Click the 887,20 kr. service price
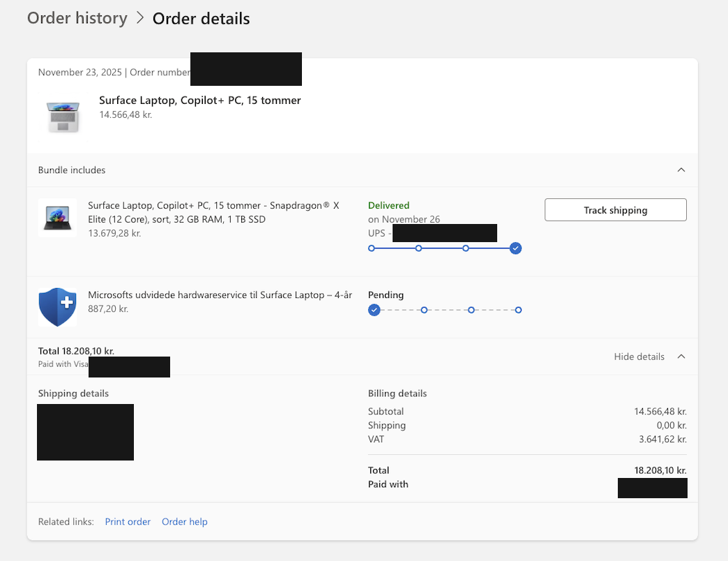Screen dimensions: 728x561 [108, 309]
